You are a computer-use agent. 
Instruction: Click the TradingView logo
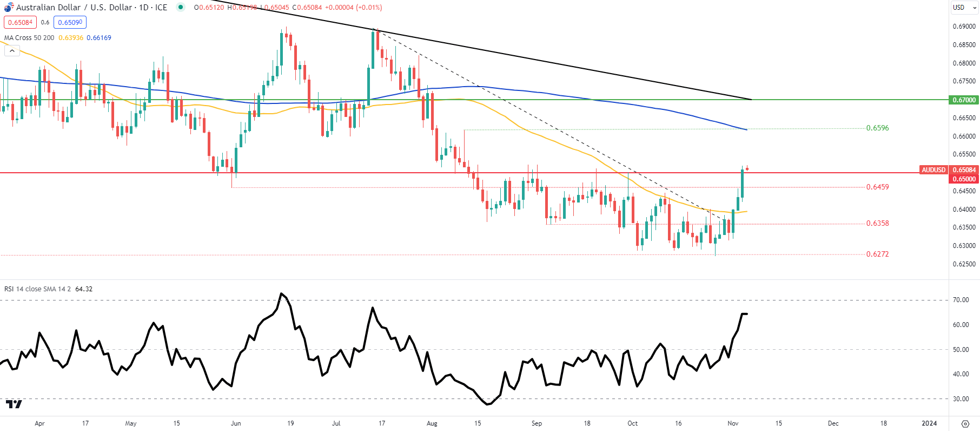click(x=14, y=404)
